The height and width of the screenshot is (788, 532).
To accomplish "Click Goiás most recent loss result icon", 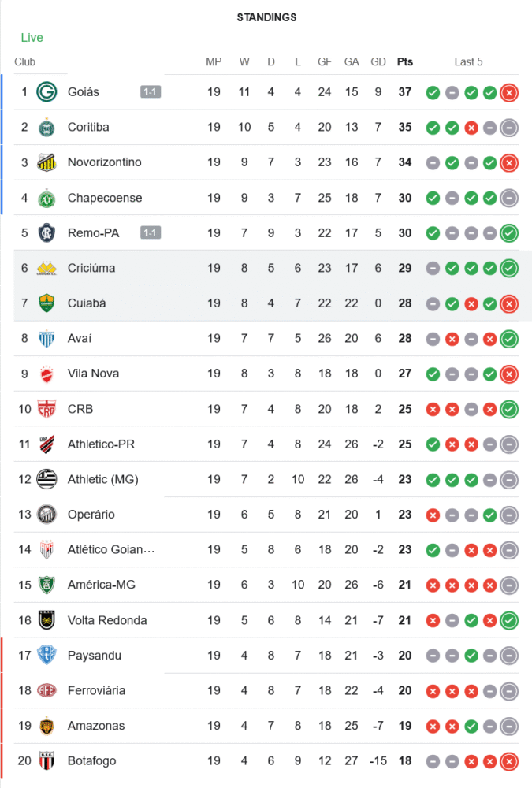I will point(509,92).
